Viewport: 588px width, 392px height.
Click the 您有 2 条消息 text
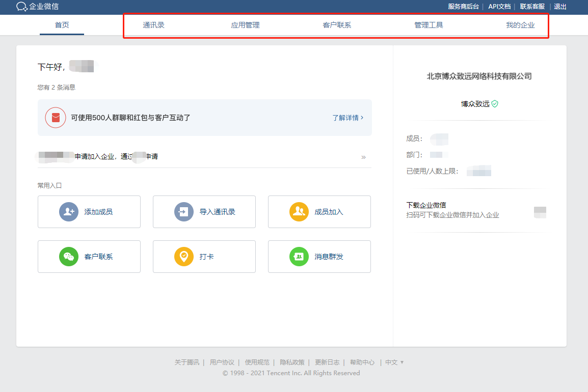point(56,88)
